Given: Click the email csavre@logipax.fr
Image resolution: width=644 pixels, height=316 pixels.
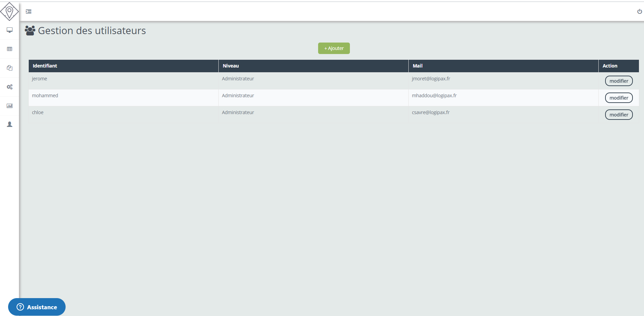Looking at the screenshot, I should tap(431, 112).
